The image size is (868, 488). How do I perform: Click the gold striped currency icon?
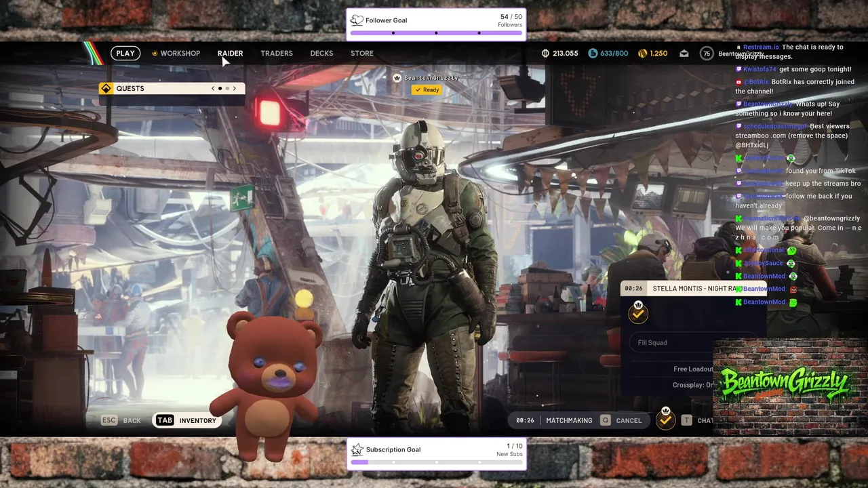642,54
